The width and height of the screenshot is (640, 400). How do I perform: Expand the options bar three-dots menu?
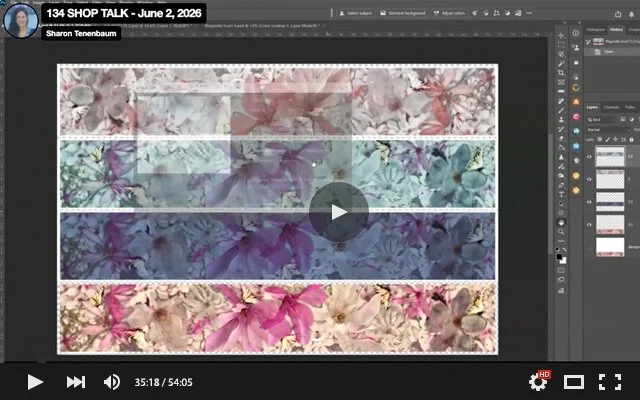click(x=529, y=13)
